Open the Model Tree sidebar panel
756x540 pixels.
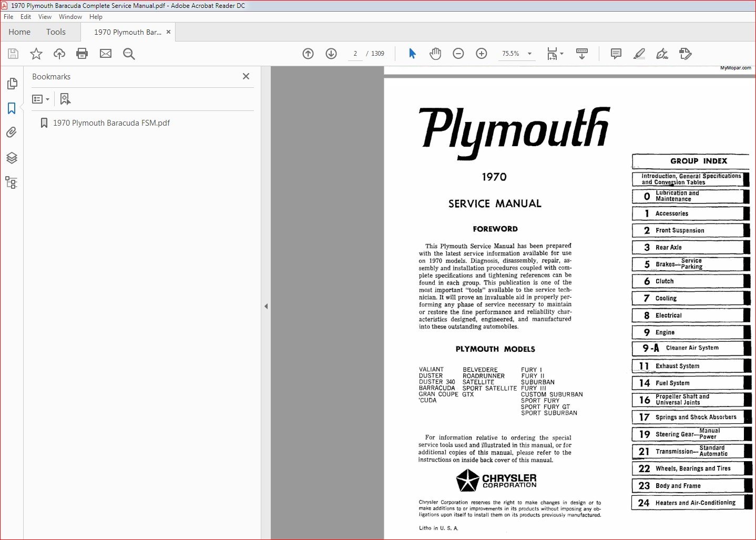click(12, 182)
